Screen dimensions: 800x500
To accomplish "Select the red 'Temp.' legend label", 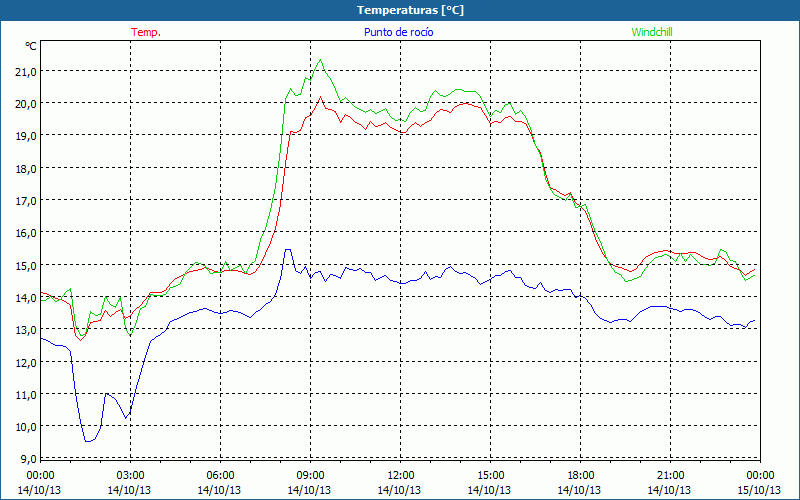I will [146, 32].
